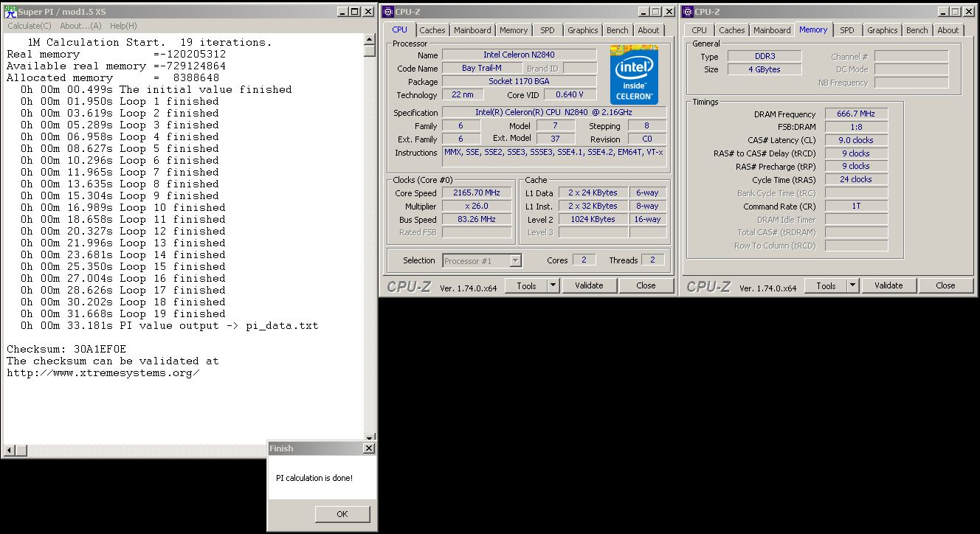Click OK in the Finish dialog

[342, 514]
